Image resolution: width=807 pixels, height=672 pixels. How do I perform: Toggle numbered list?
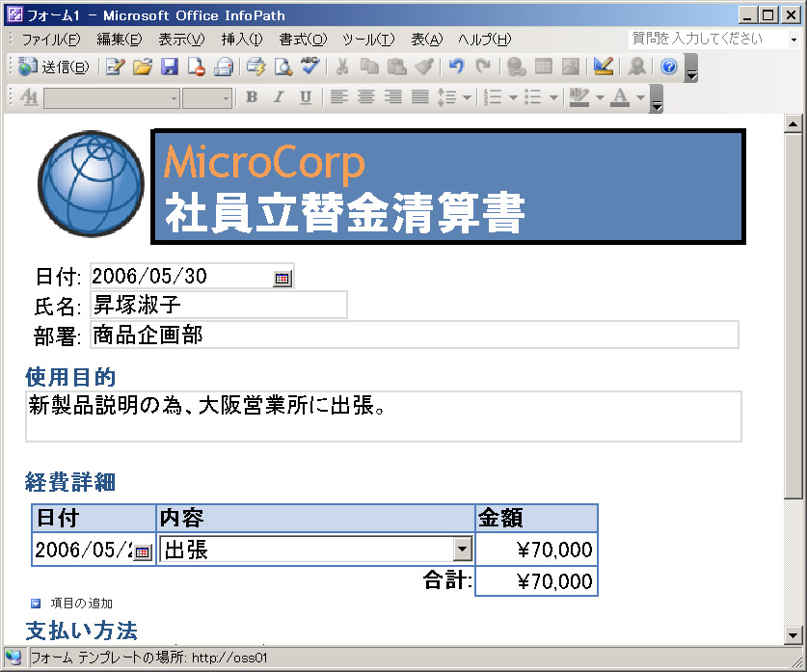(x=493, y=96)
